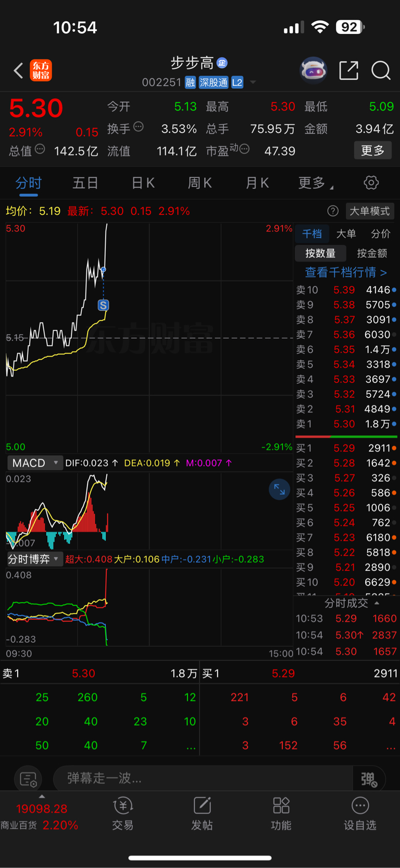
Task: Tap the 融 margin badge
Action: [190, 82]
